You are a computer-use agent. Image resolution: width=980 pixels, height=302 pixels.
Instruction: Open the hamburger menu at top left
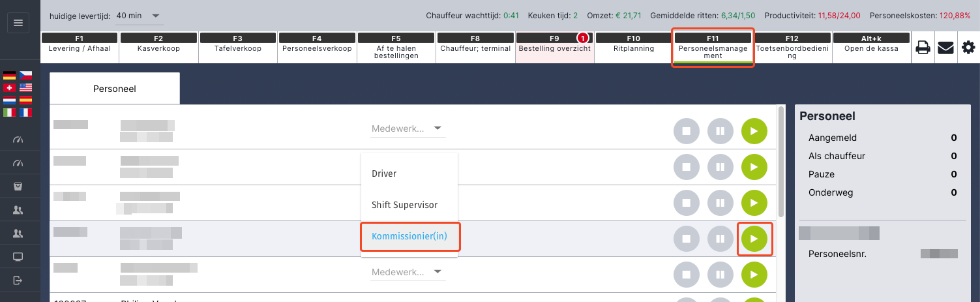click(18, 23)
